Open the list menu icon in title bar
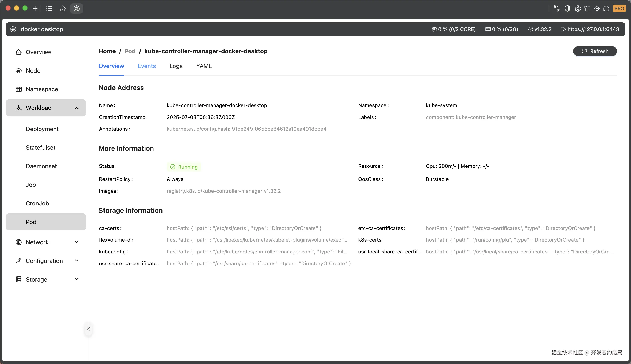 pyautogui.click(x=49, y=8)
